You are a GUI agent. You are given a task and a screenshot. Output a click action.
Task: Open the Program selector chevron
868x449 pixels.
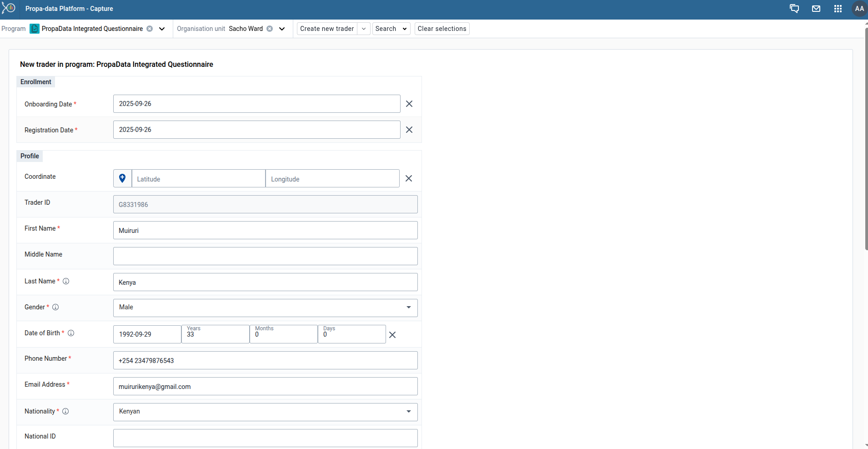click(162, 29)
